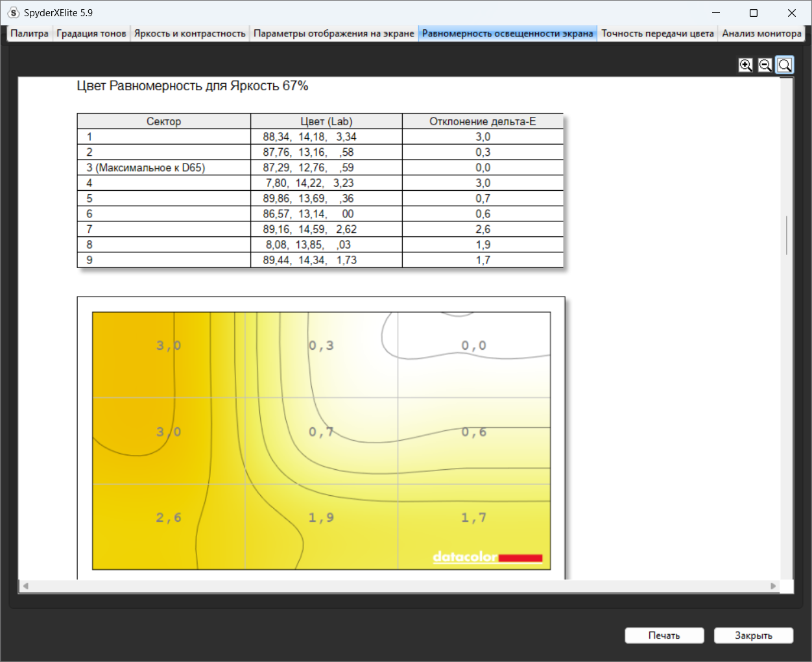Click the row '3 (Максимальное к D65)'
The width and height of the screenshot is (812, 662).
coord(320,167)
